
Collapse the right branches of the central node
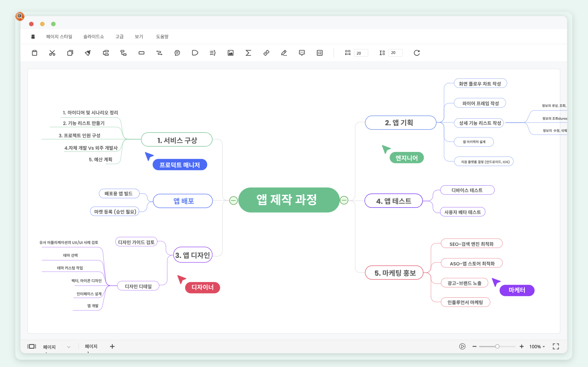click(x=344, y=200)
